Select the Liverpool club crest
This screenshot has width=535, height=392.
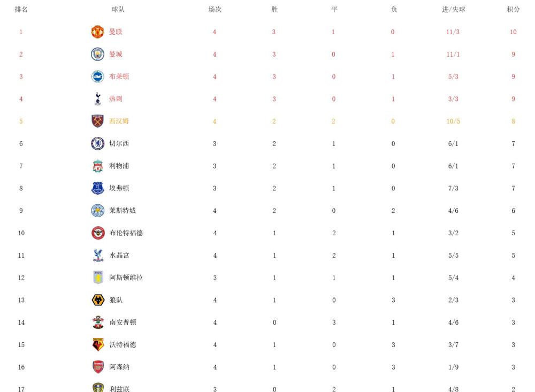click(98, 166)
